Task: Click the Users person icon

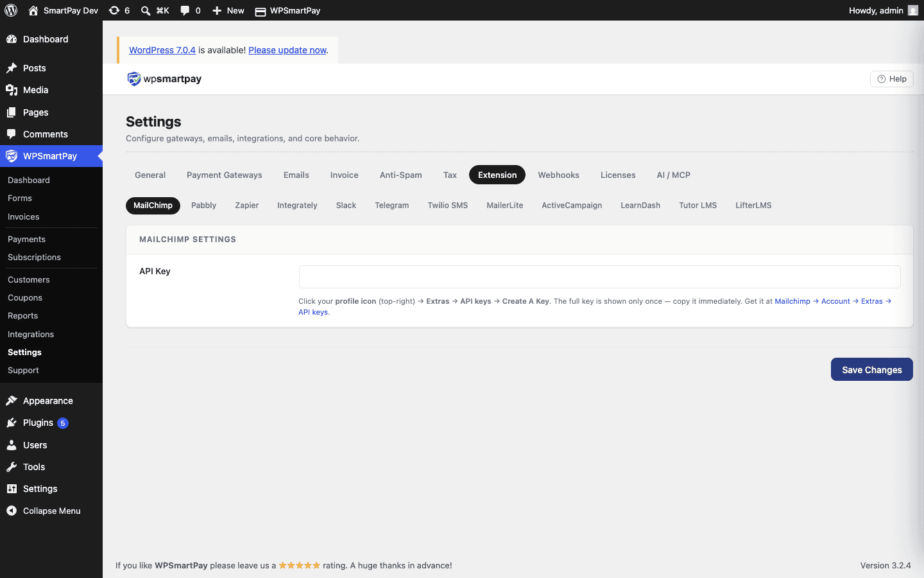Action: [x=12, y=445]
